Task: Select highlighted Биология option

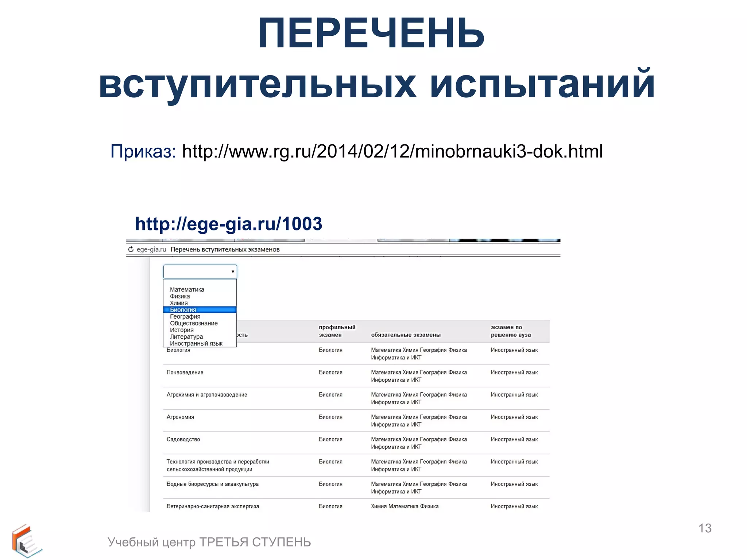Action: [x=200, y=310]
